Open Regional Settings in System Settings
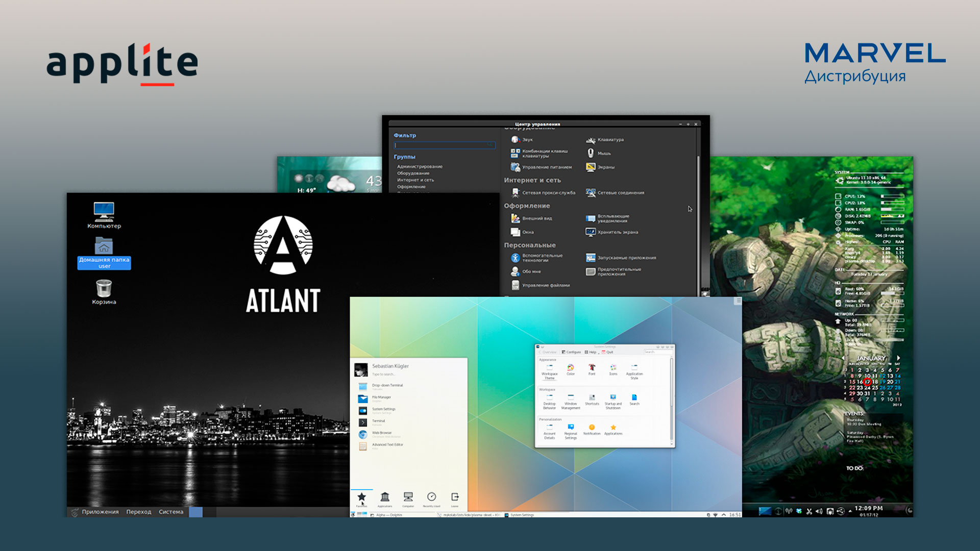Screen dimensions: 980x551 click(x=571, y=432)
